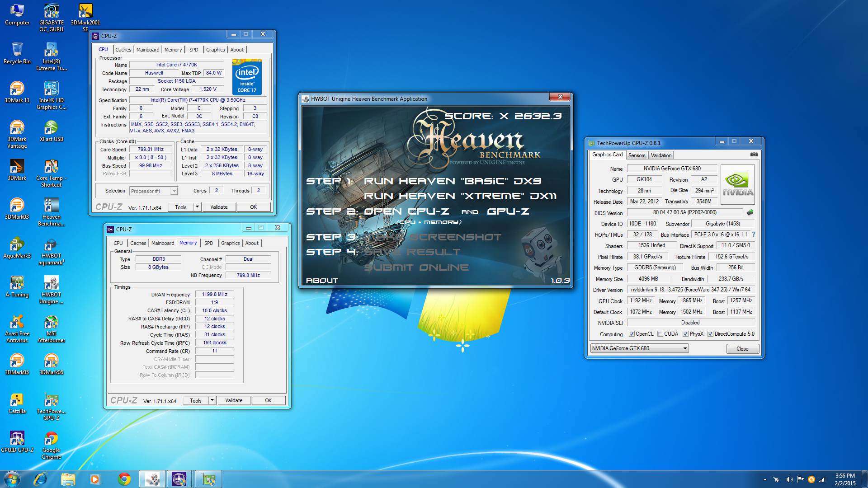Click GPU-Z taskbar button

[x=208, y=479]
